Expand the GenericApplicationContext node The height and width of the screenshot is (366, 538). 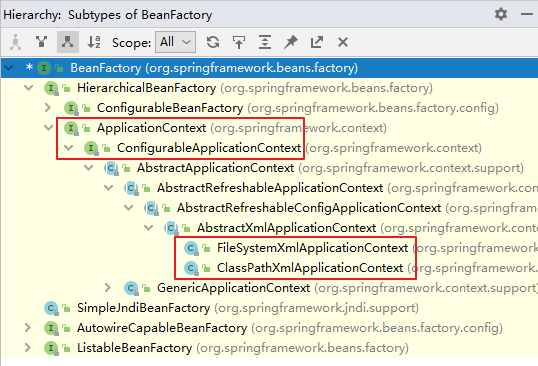click(108, 287)
